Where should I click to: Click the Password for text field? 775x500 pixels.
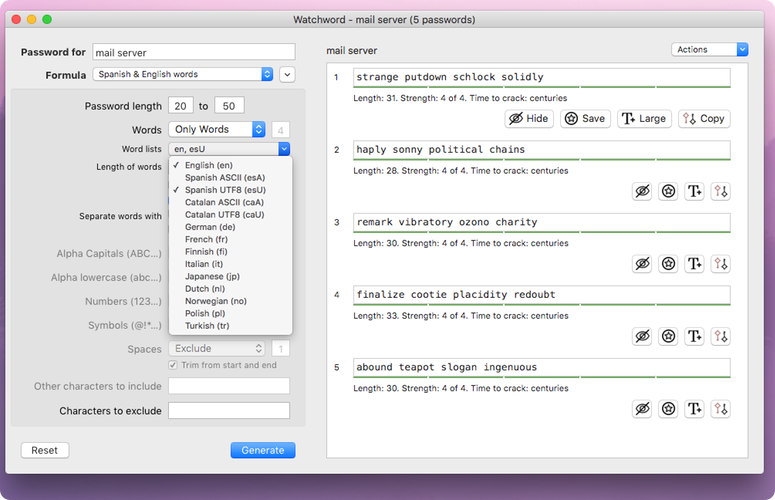(194, 52)
